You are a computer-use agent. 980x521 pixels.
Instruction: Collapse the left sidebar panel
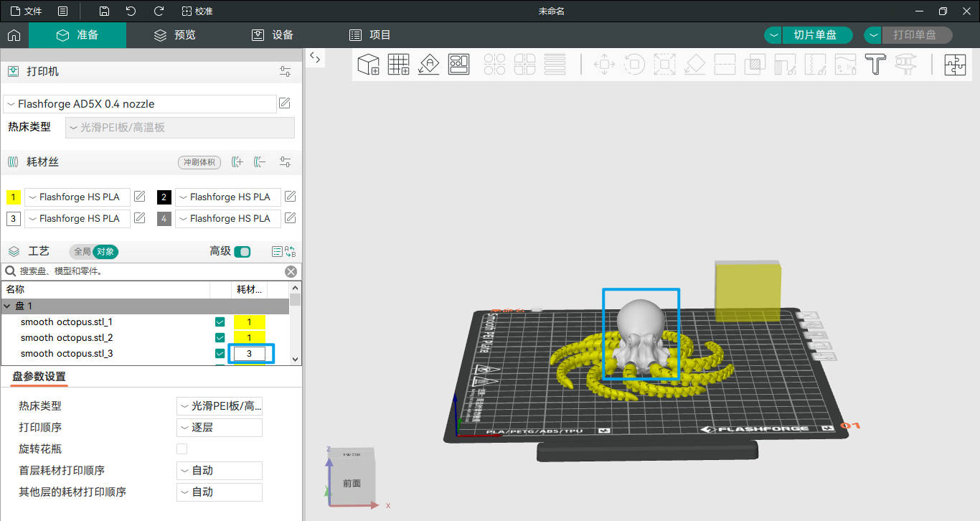pyautogui.click(x=315, y=57)
